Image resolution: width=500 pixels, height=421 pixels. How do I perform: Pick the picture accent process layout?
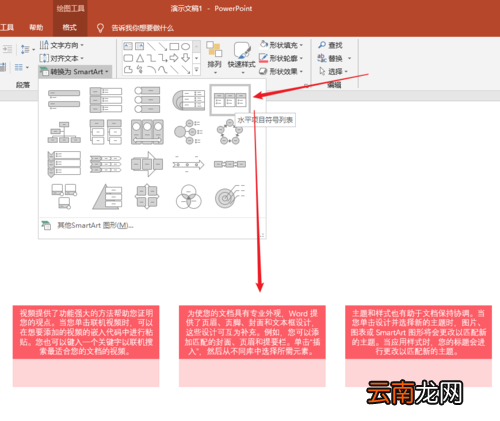pos(147,132)
